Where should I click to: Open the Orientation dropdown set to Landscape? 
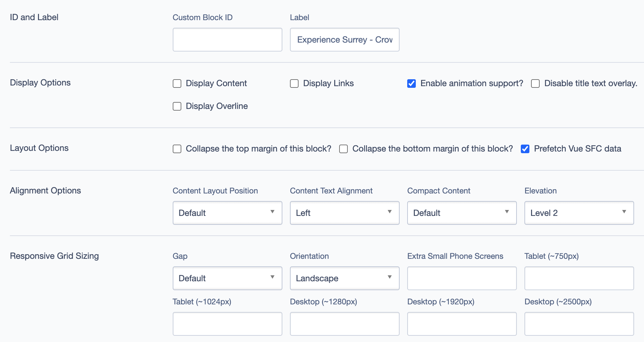(344, 278)
